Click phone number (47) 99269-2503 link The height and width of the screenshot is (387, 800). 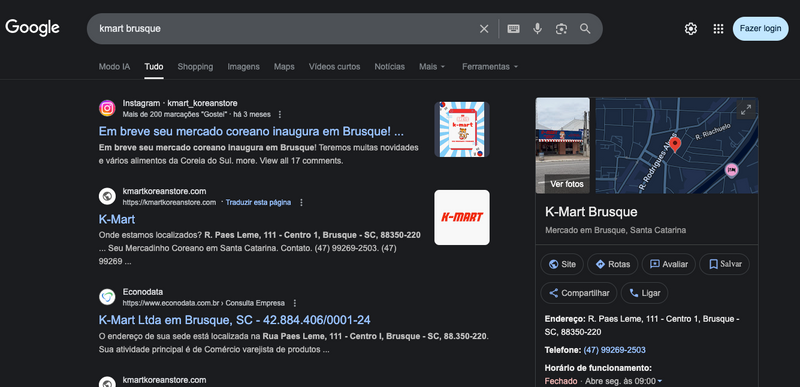coord(614,350)
